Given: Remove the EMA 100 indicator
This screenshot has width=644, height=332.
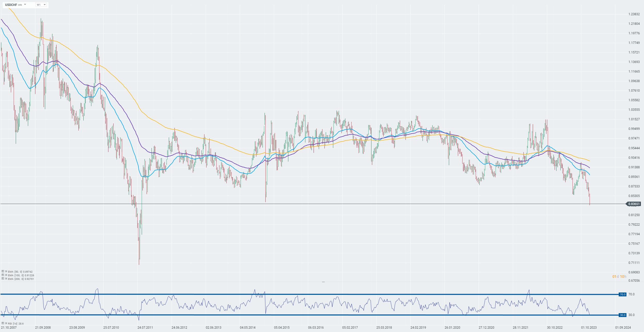Looking at the screenshot, I should click(6, 275).
